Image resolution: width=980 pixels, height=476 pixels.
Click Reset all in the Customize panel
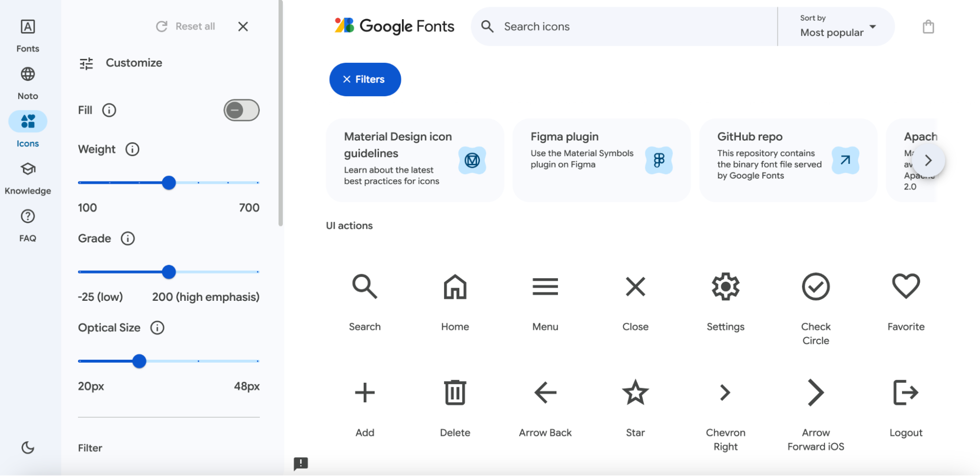[185, 26]
